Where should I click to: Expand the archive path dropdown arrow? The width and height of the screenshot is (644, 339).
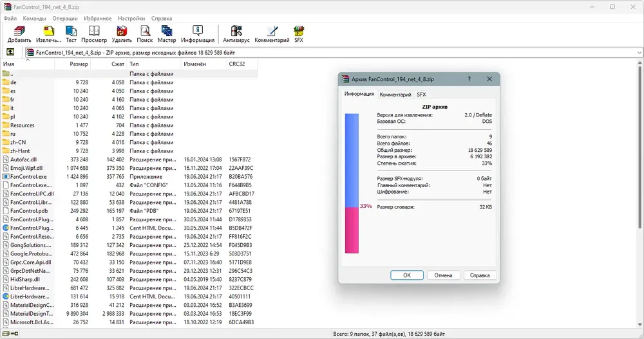click(639, 53)
